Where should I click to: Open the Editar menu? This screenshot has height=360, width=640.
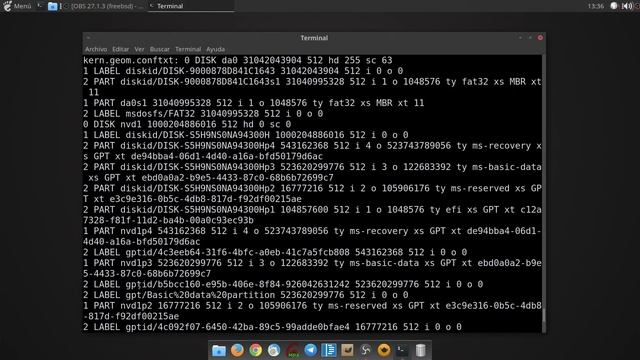coord(120,49)
